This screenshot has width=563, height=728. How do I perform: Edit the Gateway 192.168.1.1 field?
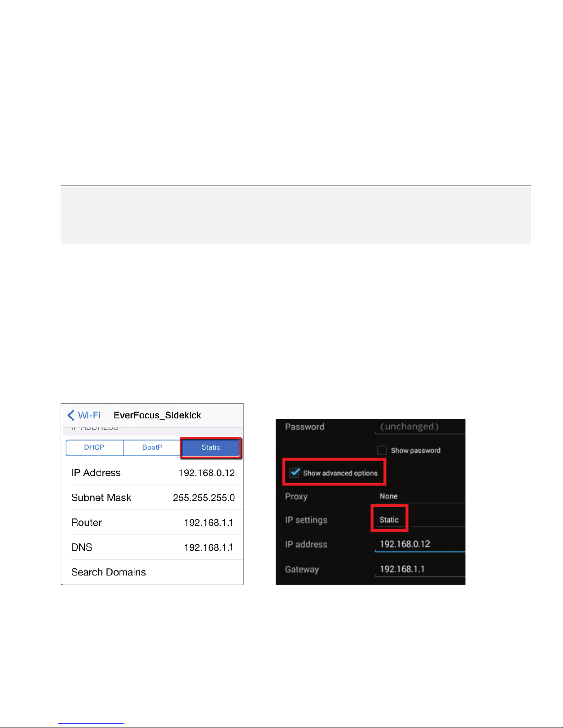[x=420, y=569]
